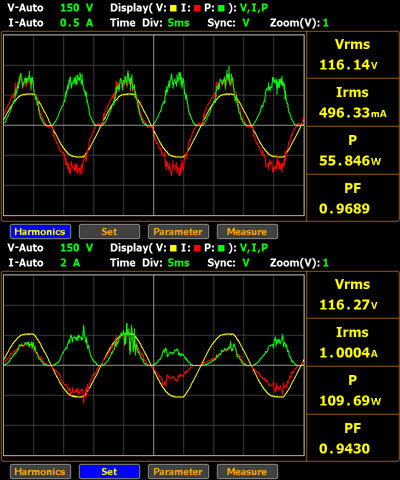
Task: Click inside the upper waveform graph
Action: [154, 125]
